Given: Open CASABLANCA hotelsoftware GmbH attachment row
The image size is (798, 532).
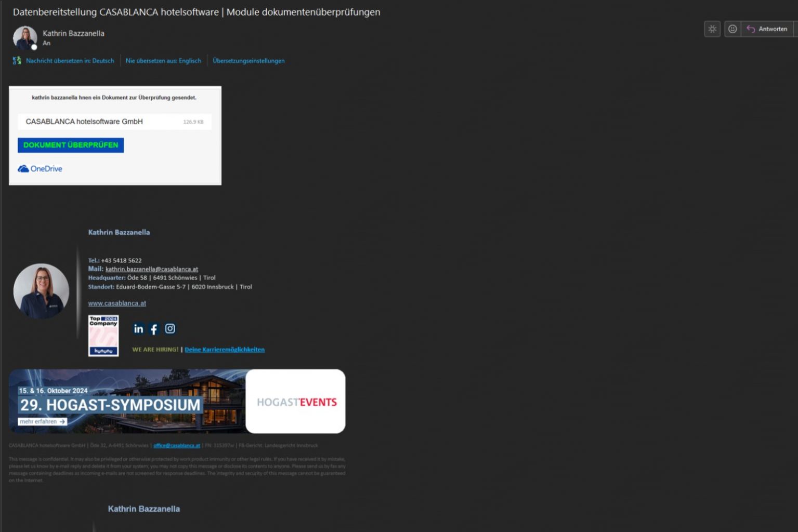Looking at the screenshot, I should pyautogui.click(x=114, y=122).
